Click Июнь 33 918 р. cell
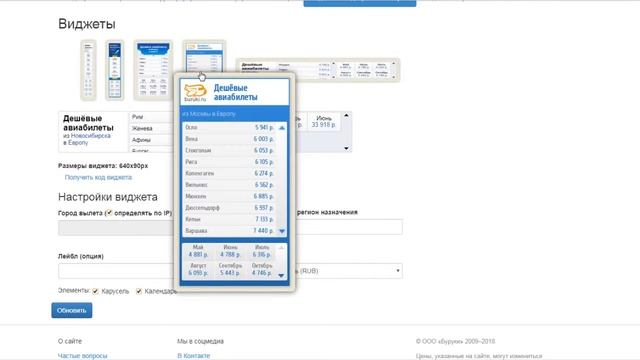This screenshot has width=640, height=360. (x=324, y=121)
